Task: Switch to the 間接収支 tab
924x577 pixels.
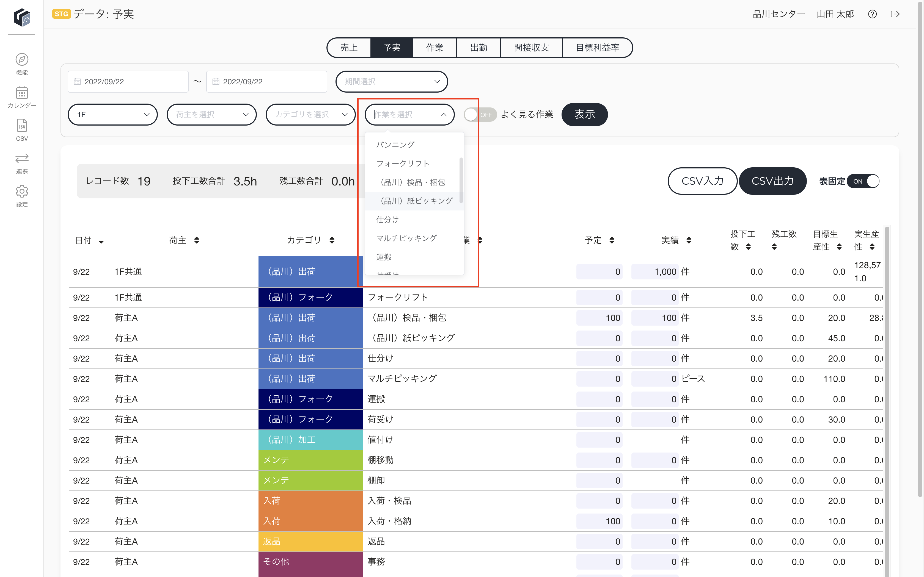Action: (531, 48)
